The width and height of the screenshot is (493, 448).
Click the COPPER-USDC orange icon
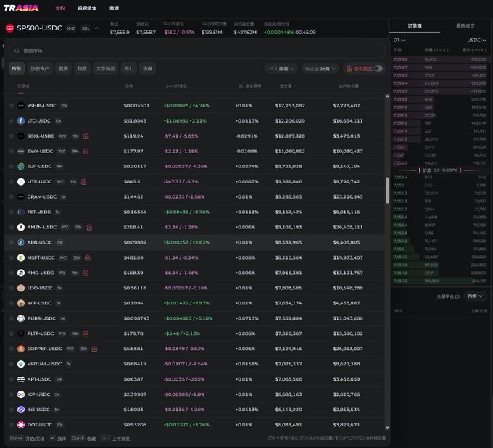pyautogui.click(x=21, y=349)
